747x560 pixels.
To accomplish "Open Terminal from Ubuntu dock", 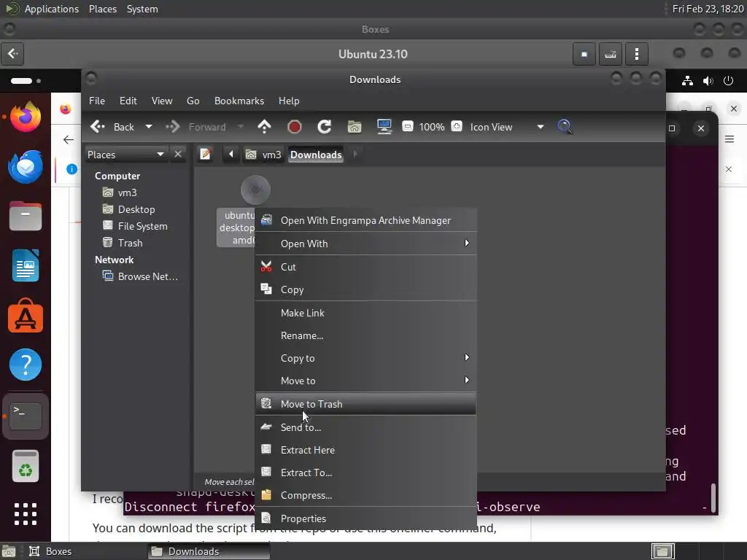I will pyautogui.click(x=26, y=416).
